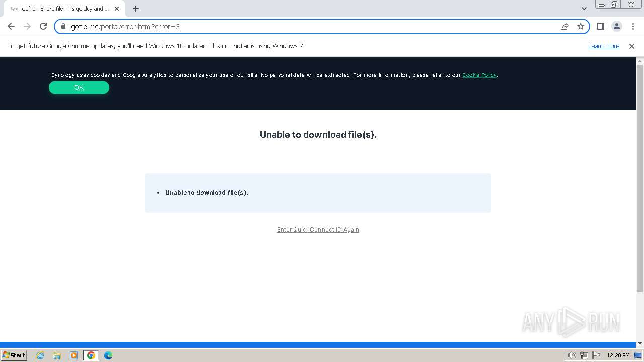The width and height of the screenshot is (644, 362).
Task: Reload the Gofile page
Action: (43, 26)
